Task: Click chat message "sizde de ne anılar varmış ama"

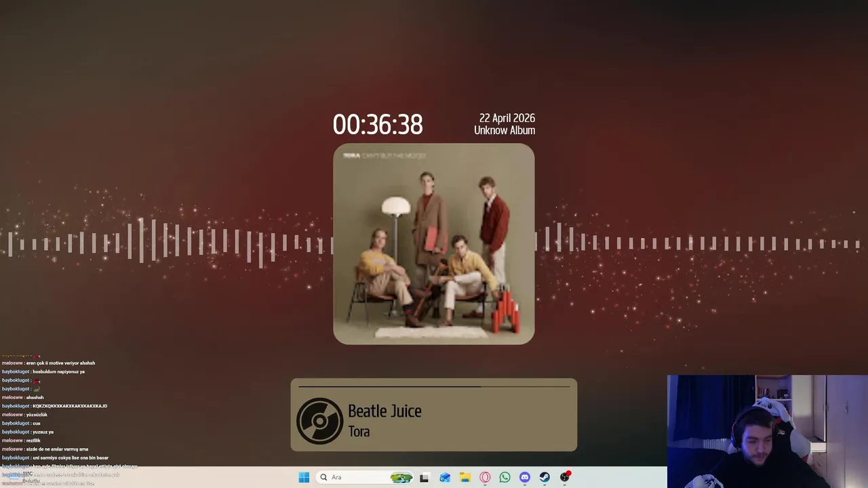Action: tap(57, 449)
